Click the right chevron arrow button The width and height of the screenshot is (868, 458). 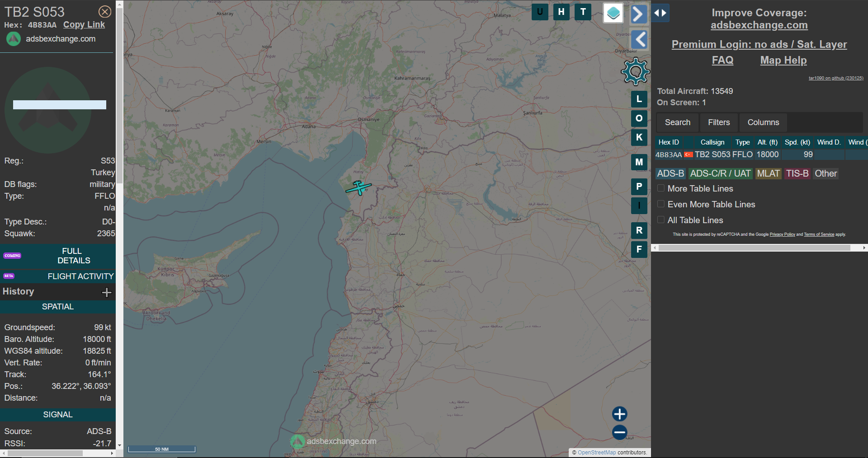[x=638, y=14]
